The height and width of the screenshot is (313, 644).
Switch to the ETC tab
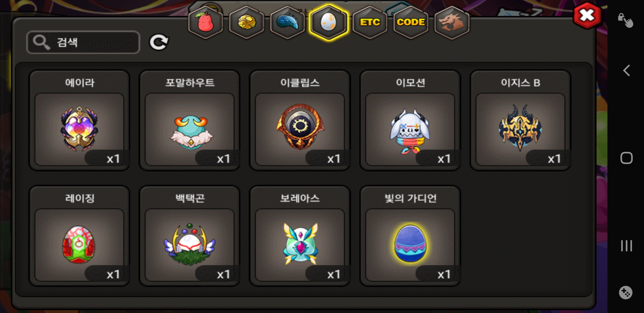[370, 23]
